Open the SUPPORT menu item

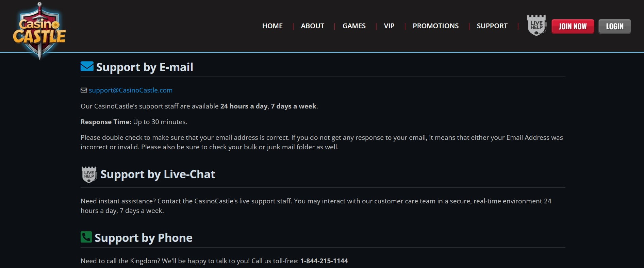tap(492, 26)
